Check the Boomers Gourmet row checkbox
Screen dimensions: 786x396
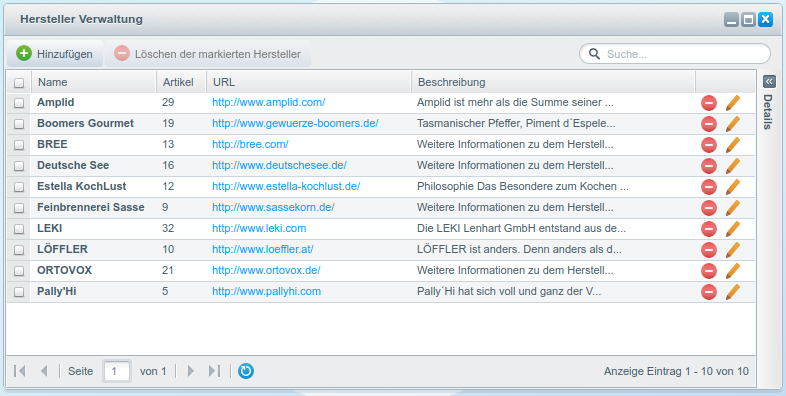19,124
